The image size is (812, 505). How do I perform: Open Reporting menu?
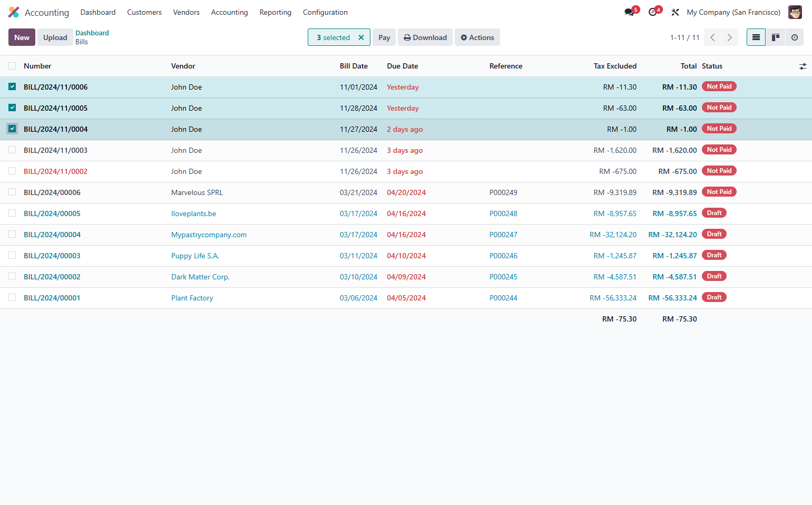[276, 12]
